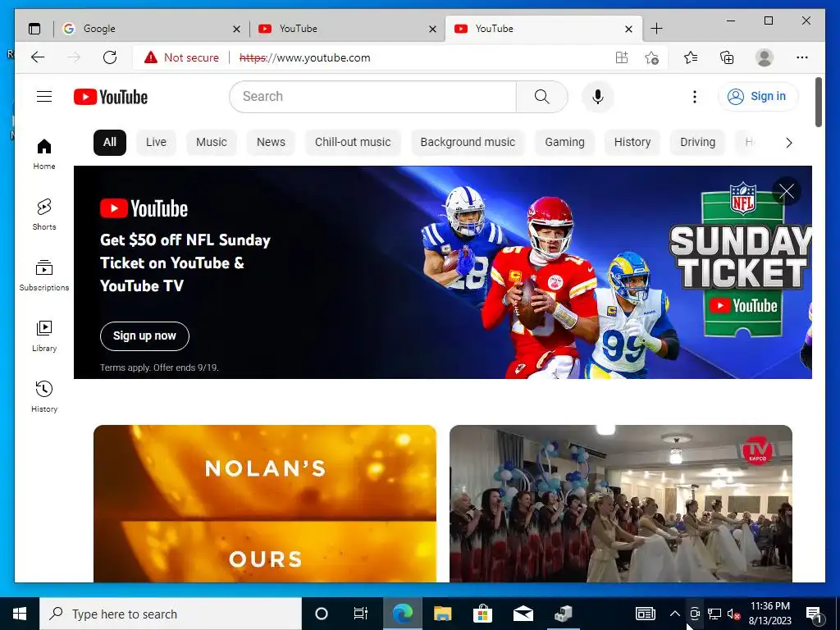This screenshot has height=630, width=840.
Task: Open the Collections icon
Action: click(x=727, y=57)
